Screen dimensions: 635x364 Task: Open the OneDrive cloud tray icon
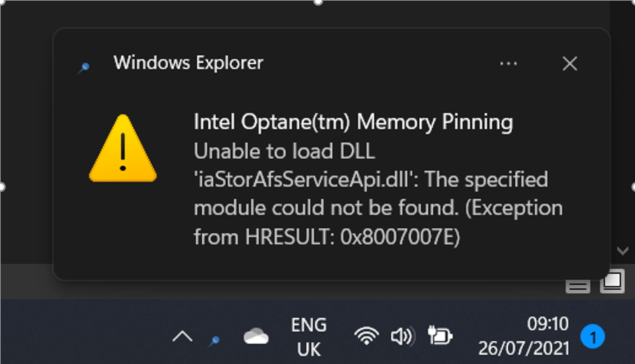click(256, 337)
